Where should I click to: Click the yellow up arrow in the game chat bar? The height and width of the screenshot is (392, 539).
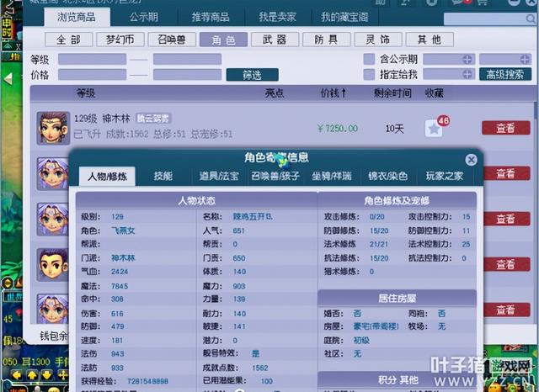click(32, 375)
